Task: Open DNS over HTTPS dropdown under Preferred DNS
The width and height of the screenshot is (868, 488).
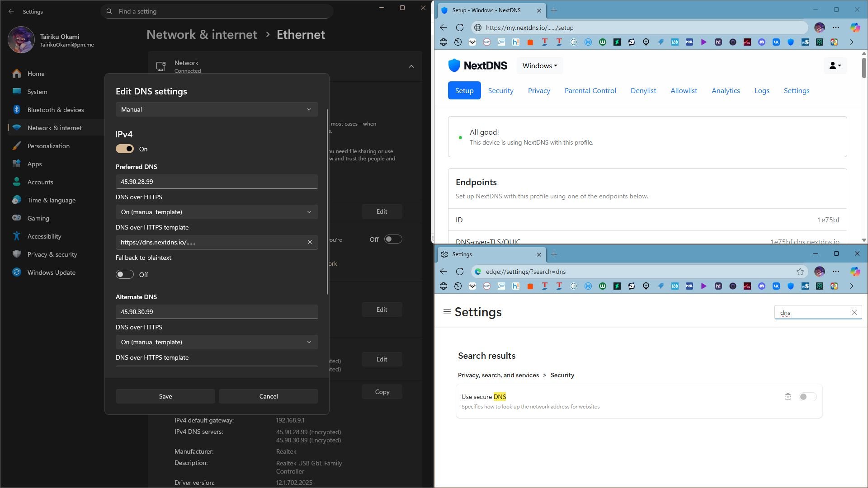Action: click(x=217, y=212)
